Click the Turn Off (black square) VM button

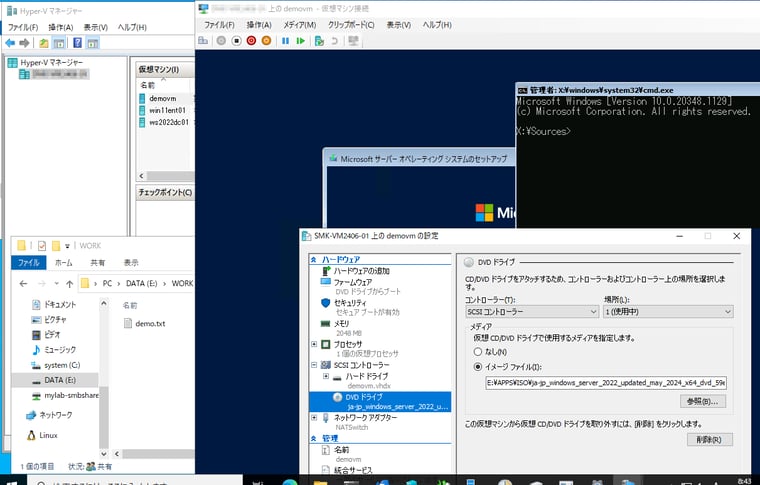236,41
